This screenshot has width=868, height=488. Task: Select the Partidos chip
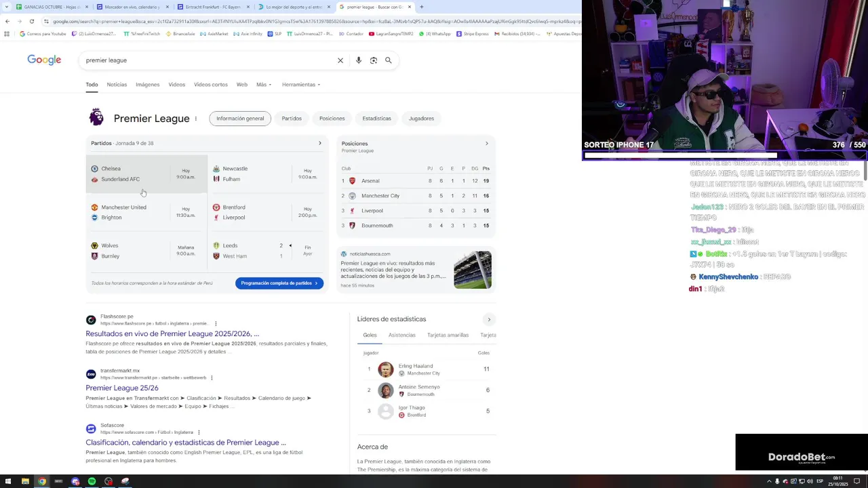pos(292,119)
